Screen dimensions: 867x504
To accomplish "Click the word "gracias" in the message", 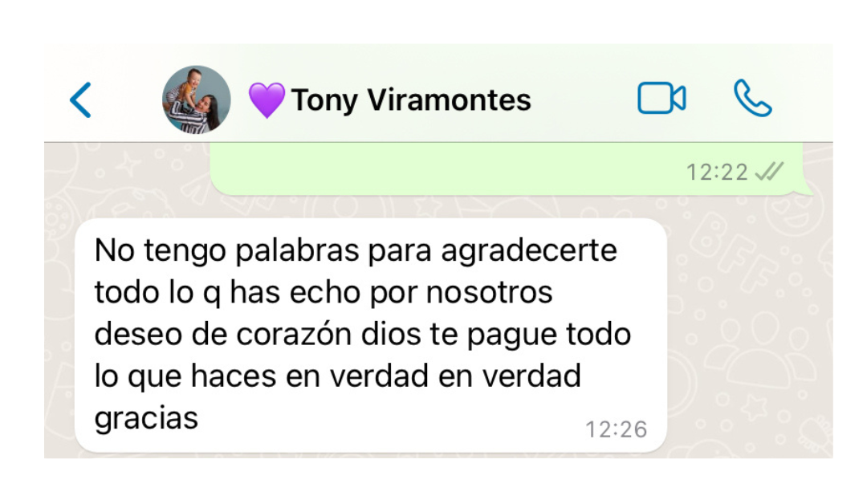I will pos(146,419).
